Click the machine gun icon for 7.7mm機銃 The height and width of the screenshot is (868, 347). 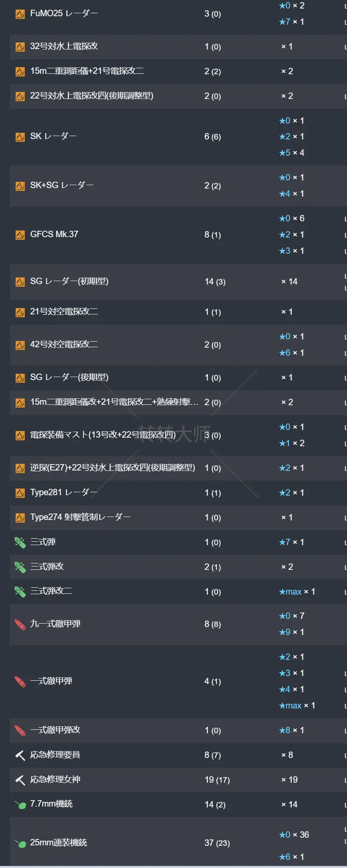point(20,804)
